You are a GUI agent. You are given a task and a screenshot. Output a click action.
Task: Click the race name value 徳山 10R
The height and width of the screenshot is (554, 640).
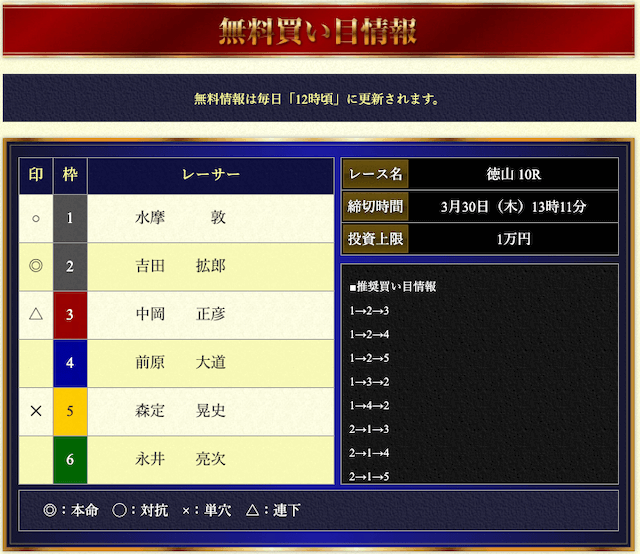coord(514,174)
